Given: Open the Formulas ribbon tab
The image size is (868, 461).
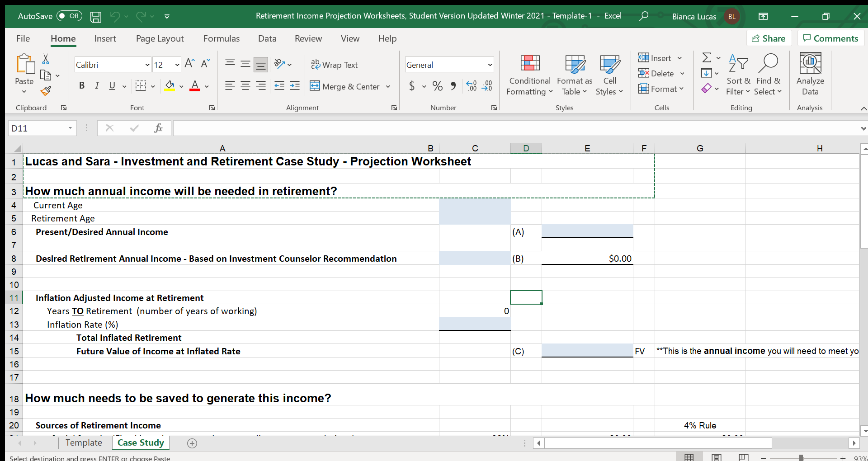Looking at the screenshot, I should 222,39.
